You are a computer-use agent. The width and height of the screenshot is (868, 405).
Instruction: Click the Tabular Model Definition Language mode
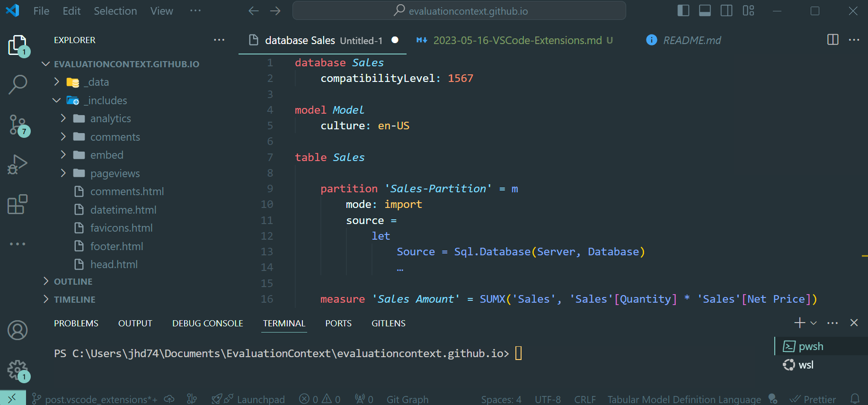point(684,399)
